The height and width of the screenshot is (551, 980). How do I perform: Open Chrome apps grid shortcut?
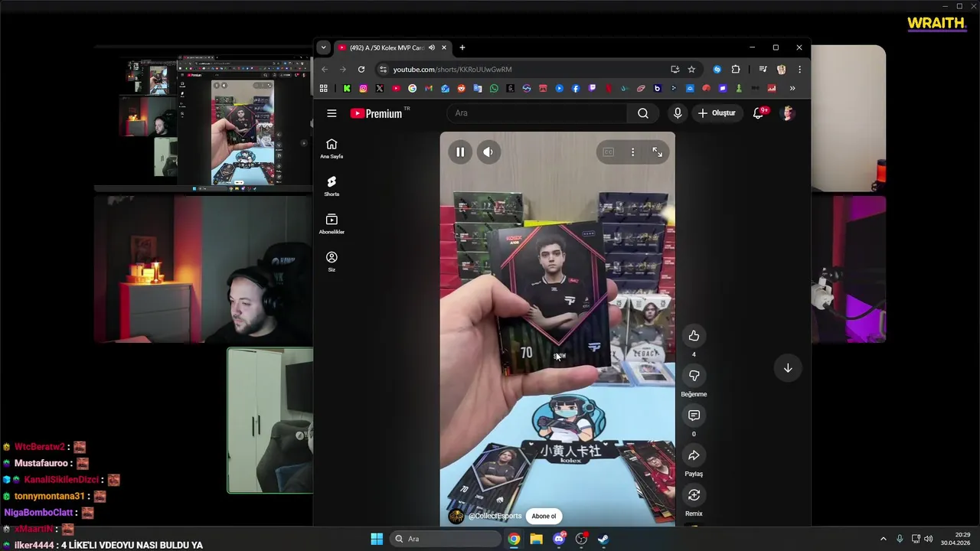323,89
